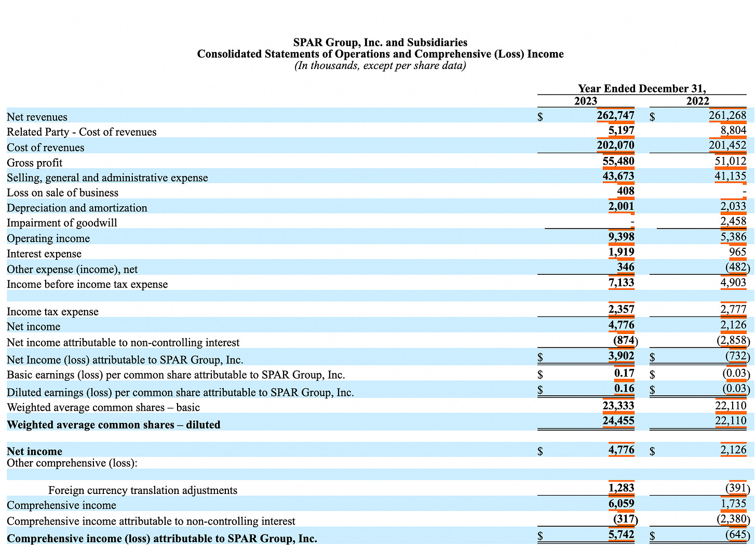Click the 5,742 comprehensive income attributable value
The height and width of the screenshot is (548, 756).
tap(621, 534)
